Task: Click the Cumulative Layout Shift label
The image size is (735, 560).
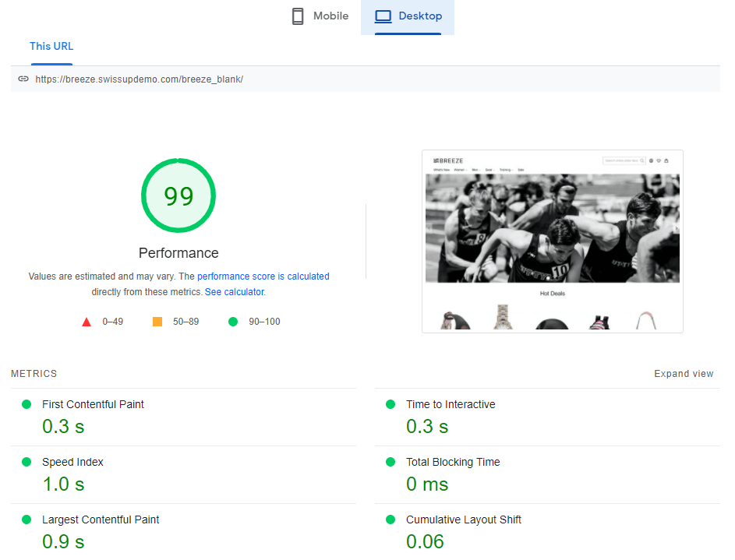Action: [464, 519]
